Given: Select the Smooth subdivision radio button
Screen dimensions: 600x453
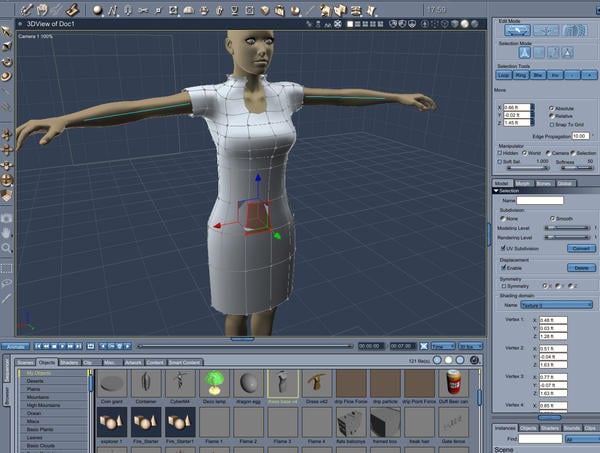Looking at the screenshot, I should [552, 218].
